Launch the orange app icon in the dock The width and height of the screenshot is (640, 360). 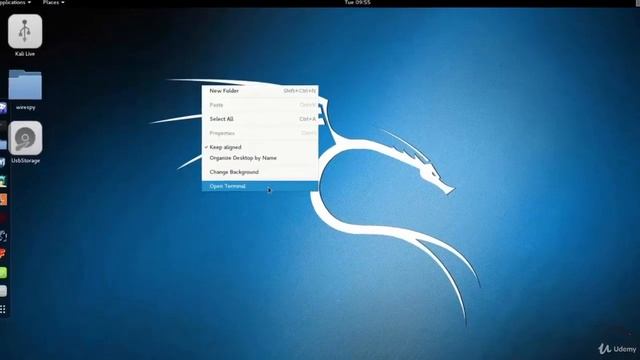(3, 200)
